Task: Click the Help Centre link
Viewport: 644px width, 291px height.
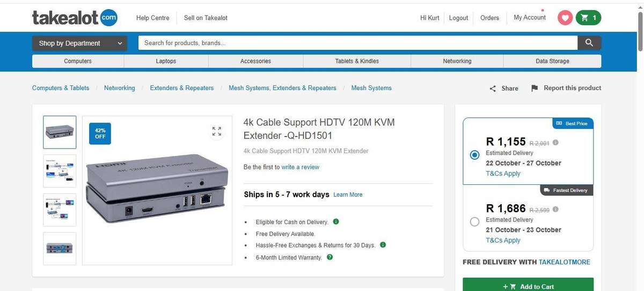Action: pyautogui.click(x=152, y=18)
